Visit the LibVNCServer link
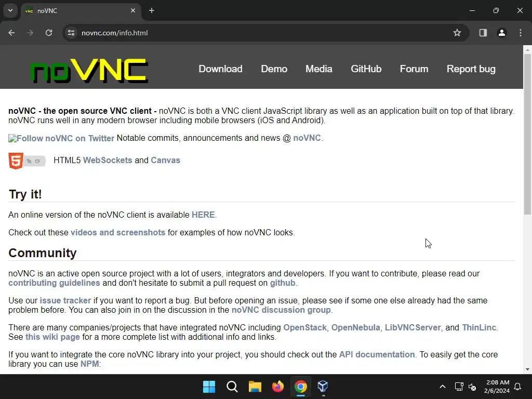 (x=413, y=328)
